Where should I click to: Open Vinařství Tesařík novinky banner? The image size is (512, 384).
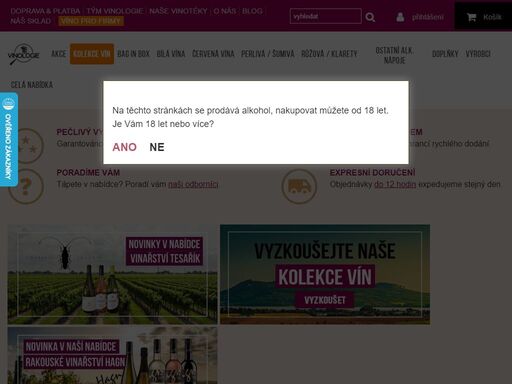pos(113,274)
